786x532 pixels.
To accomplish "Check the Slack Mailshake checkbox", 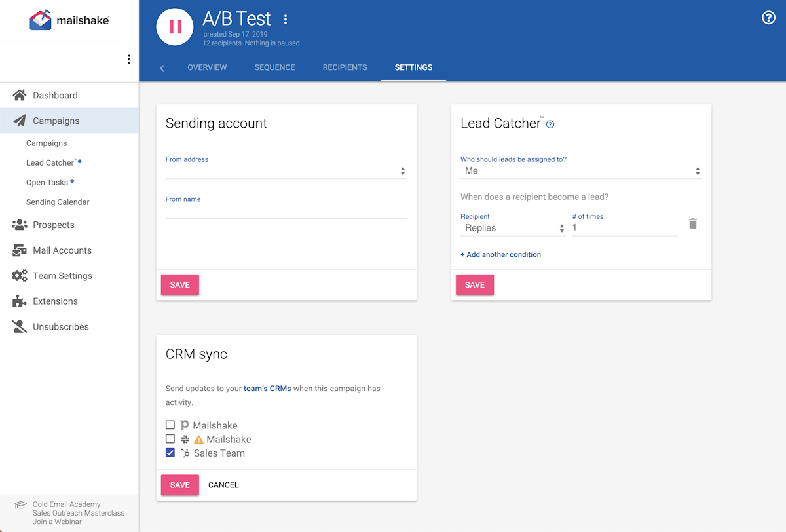I will pos(170,439).
